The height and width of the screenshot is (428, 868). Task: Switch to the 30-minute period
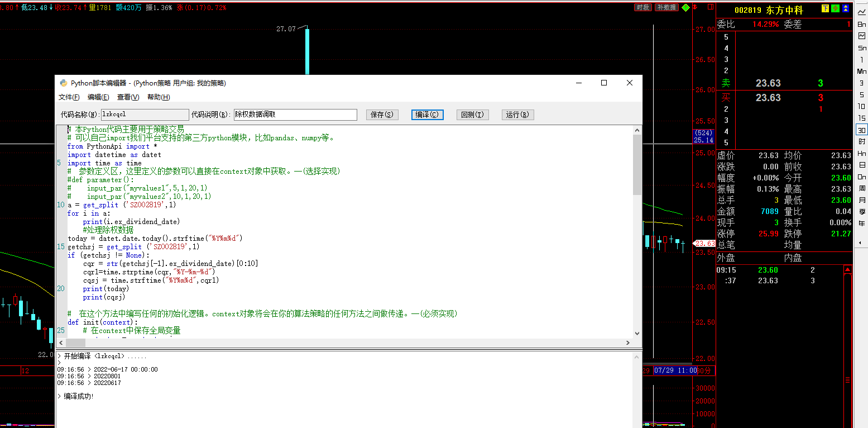[862, 130]
